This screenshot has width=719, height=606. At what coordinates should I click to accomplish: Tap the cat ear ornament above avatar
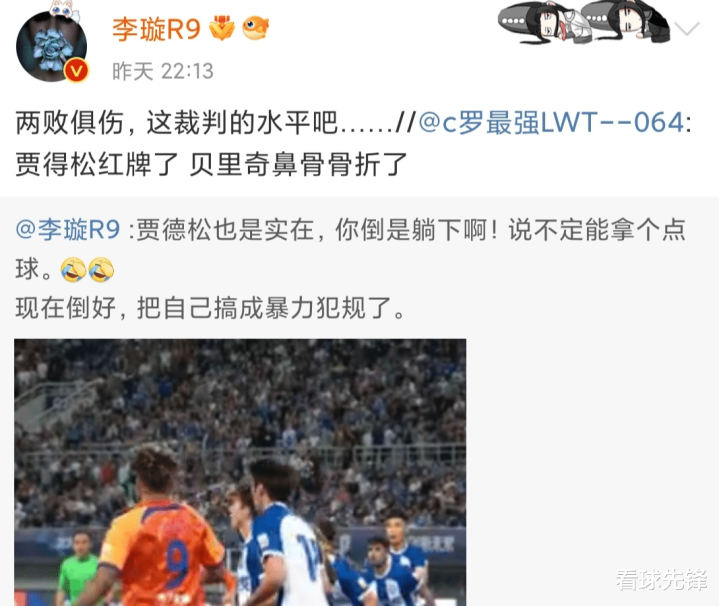pos(64,10)
